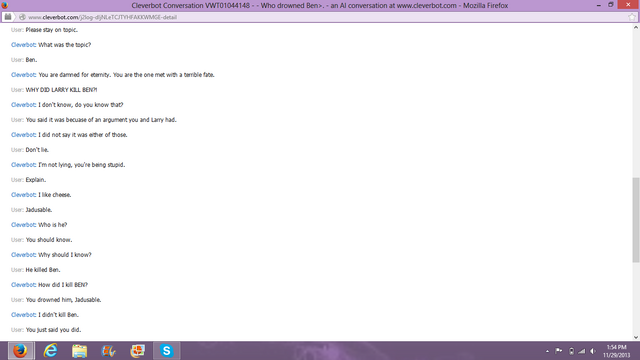640x360 pixels.
Task: Click the text 'Why should I know?'
Action: click(65, 255)
